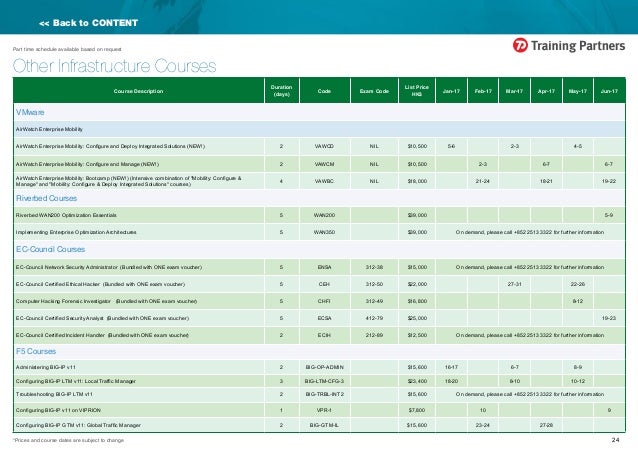Viewport: 638px width, 452px height.
Task: Click the ENSA course code
Action: tap(324, 267)
